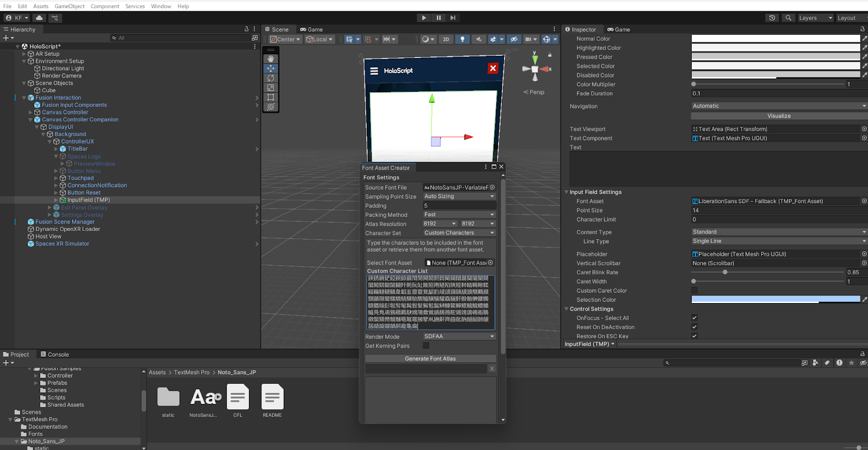Select the Hand tool in Scene view

271,59
